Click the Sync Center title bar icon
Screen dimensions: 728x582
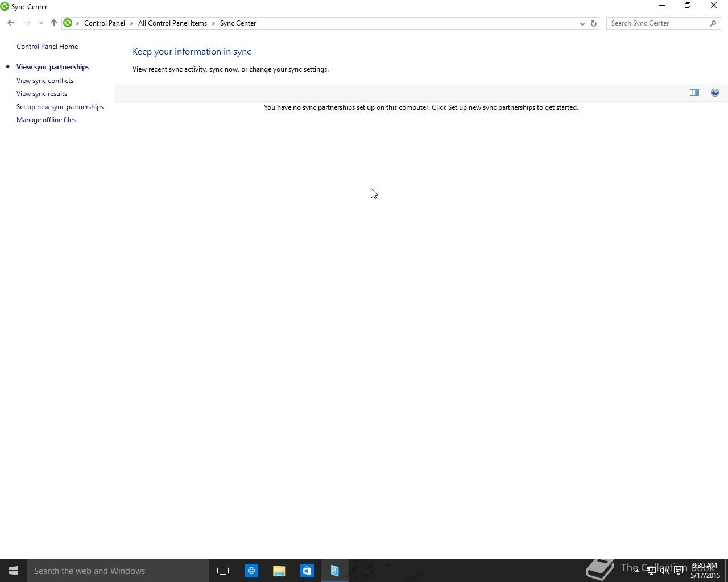pyautogui.click(x=5, y=7)
